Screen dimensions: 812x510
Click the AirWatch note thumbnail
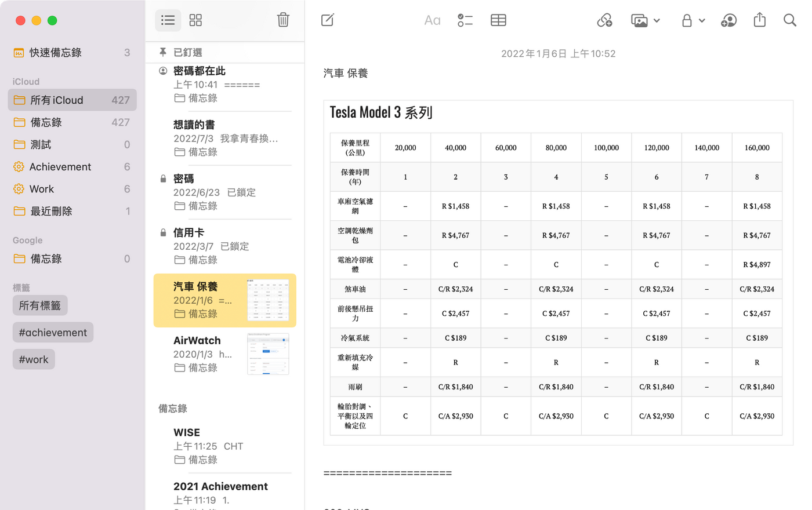tap(268, 354)
